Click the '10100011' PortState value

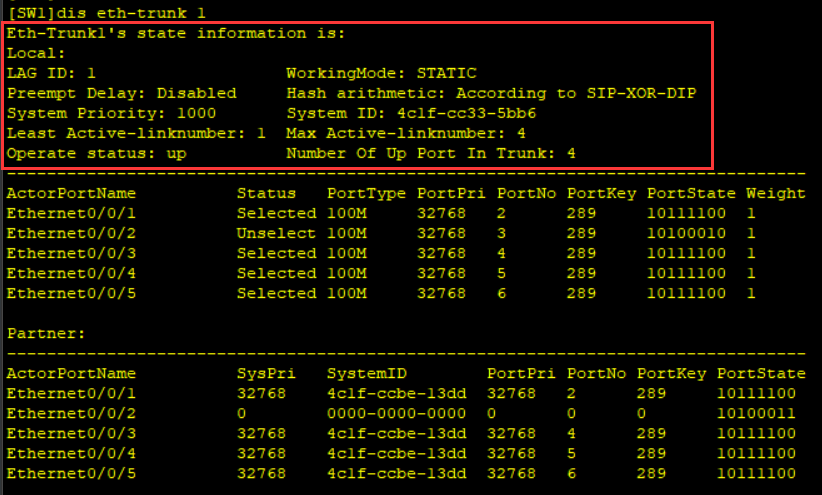756,413
